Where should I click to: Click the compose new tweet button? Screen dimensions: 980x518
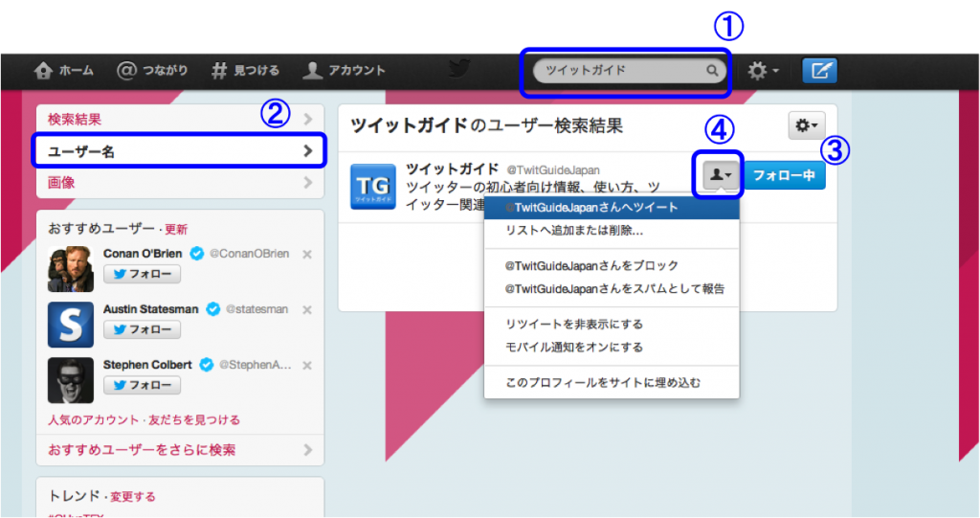[819, 71]
